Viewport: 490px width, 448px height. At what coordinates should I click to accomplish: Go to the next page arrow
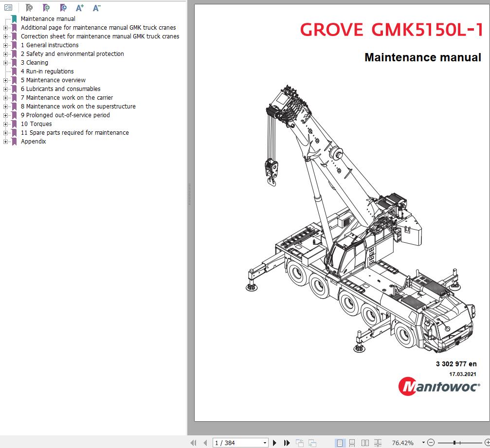pos(275,443)
